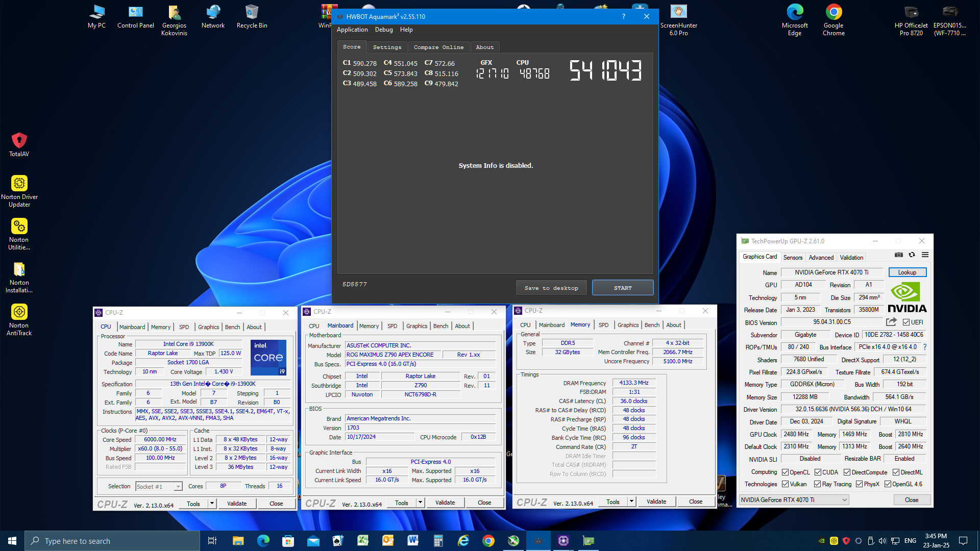Click Tools button in CPU tab window
Image resolution: width=980 pixels, height=551 pixels.
tap(193, 504)
